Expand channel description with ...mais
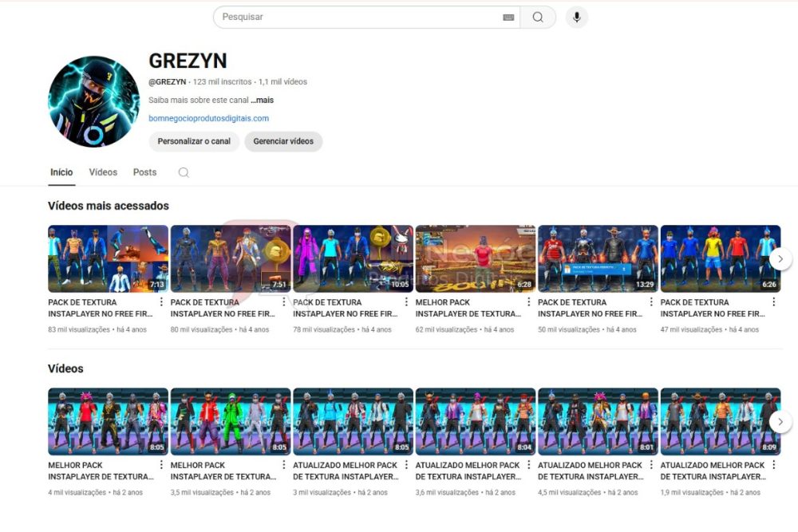This screenshot has height=532, width=798. click(x=262, y=100)
